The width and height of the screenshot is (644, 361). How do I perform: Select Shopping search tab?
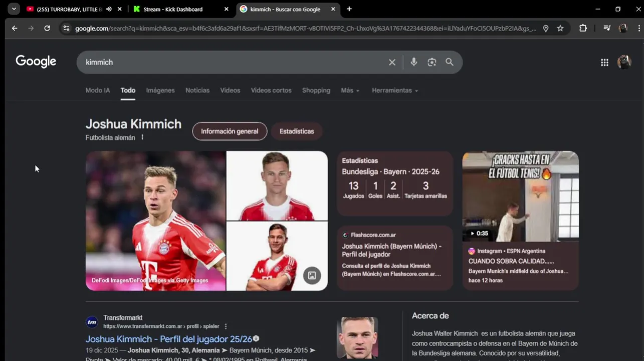click(x=316, y=90)
